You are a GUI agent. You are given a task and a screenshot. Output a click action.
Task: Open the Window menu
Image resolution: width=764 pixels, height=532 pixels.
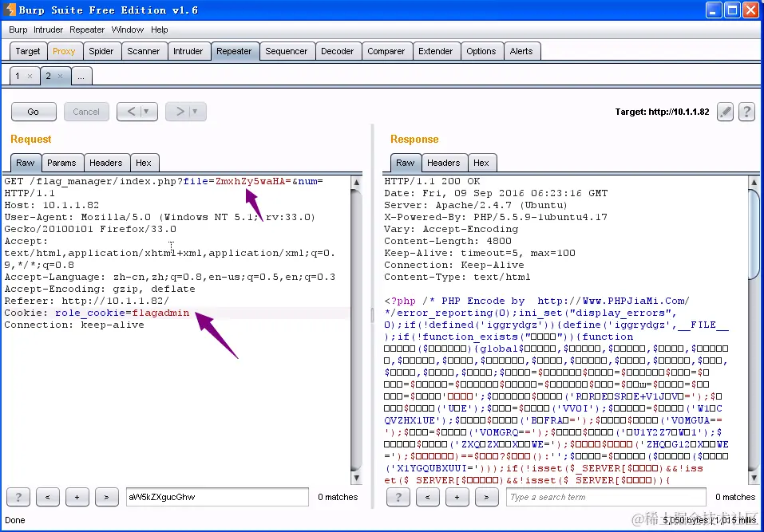[x=128, y=30]
